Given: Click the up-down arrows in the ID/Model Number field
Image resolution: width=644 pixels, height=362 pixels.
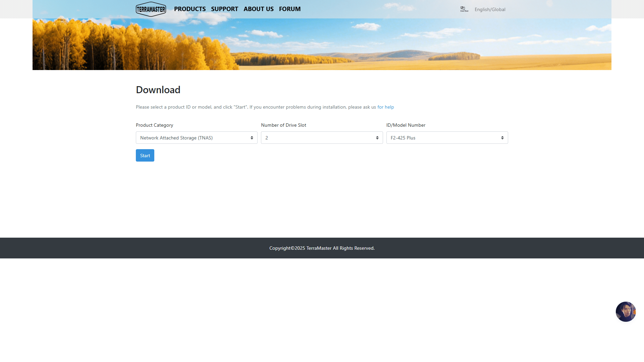Looking at the screenshot, I should pyautogui.click(x=502, y=138).
